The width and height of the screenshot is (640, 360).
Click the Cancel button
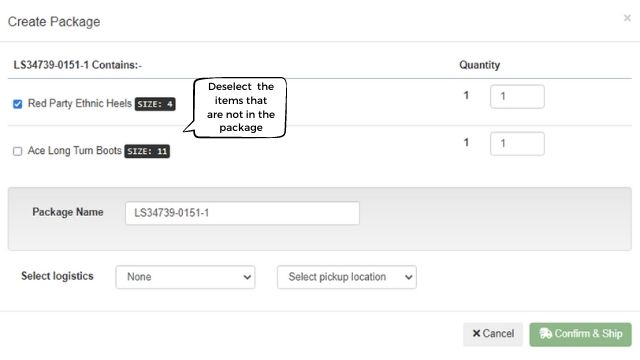coord(493,334)
